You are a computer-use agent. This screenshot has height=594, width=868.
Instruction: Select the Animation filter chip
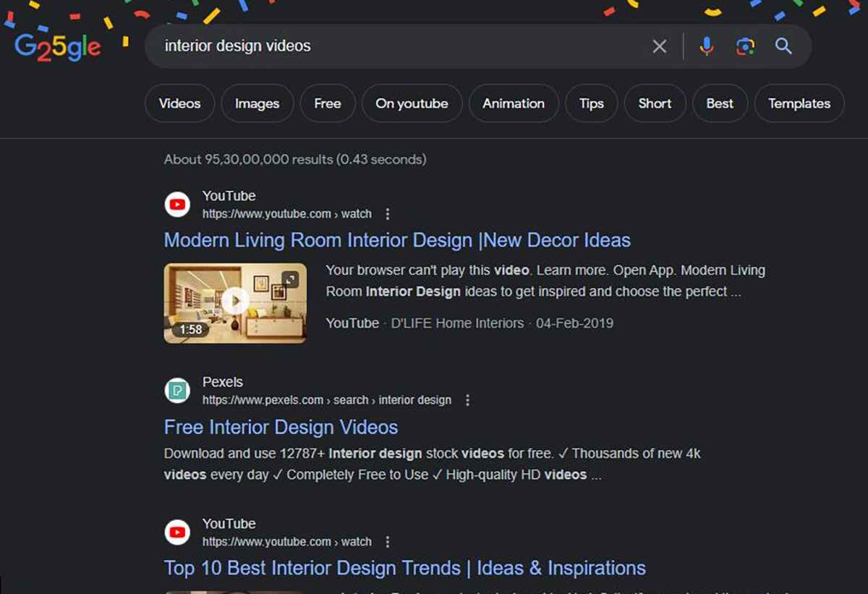(x=514, y=103)
